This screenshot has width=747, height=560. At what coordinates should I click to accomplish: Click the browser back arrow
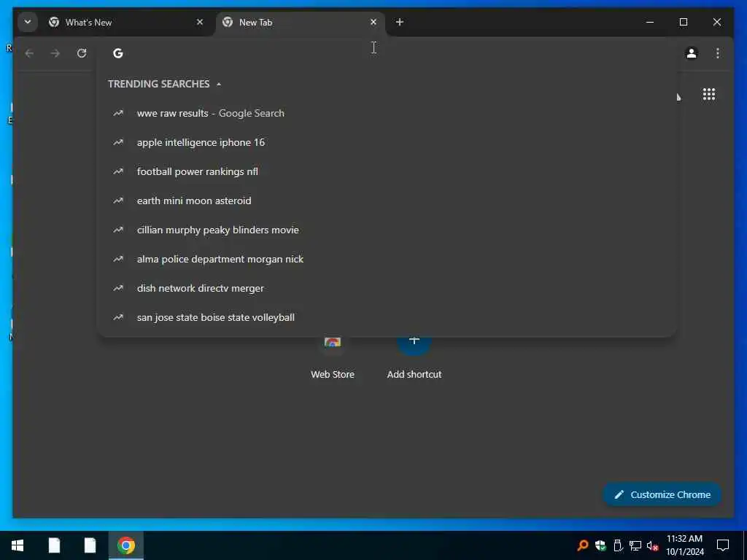pyautogui.click(x=29, y=53)
